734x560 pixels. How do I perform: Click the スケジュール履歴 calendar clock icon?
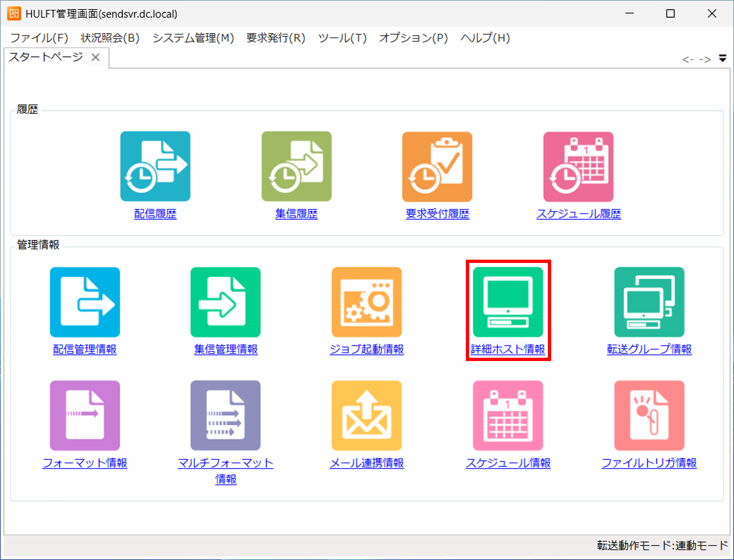[x=578, y=167]
